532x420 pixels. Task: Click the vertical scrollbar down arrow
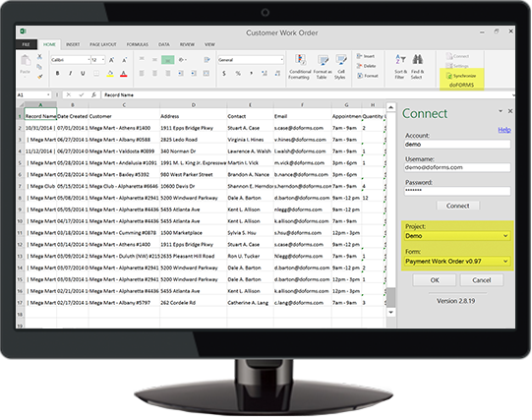[x=390, y=312]
